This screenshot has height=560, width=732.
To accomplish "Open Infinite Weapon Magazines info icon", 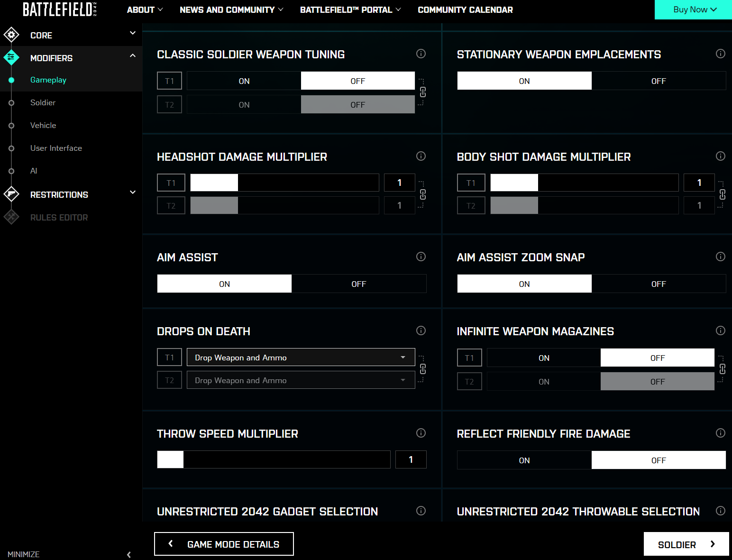I will pyautogui.click(x=721, y=330).
